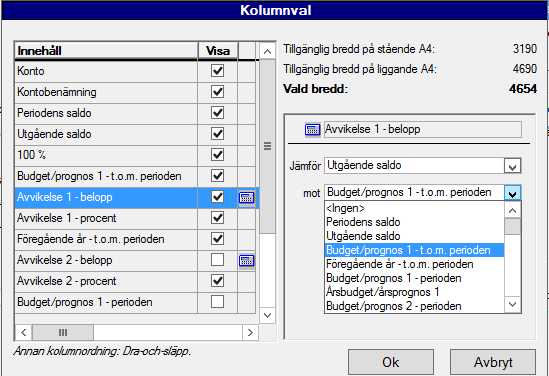Image resolution: width=549 pixels, height=376 pixels.
Task: Toggle the Föregående år - t.o.m. perioden checkbox
Action: click(x=217, y=239)
